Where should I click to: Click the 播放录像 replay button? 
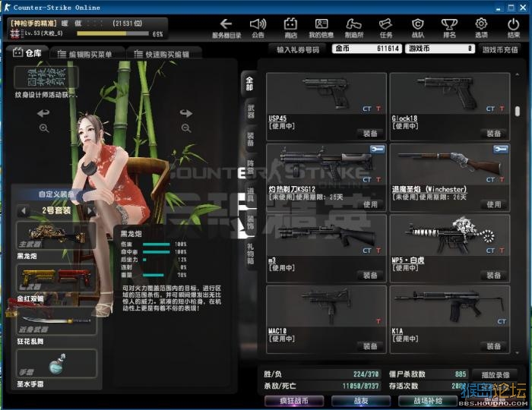tap(496, 375)
